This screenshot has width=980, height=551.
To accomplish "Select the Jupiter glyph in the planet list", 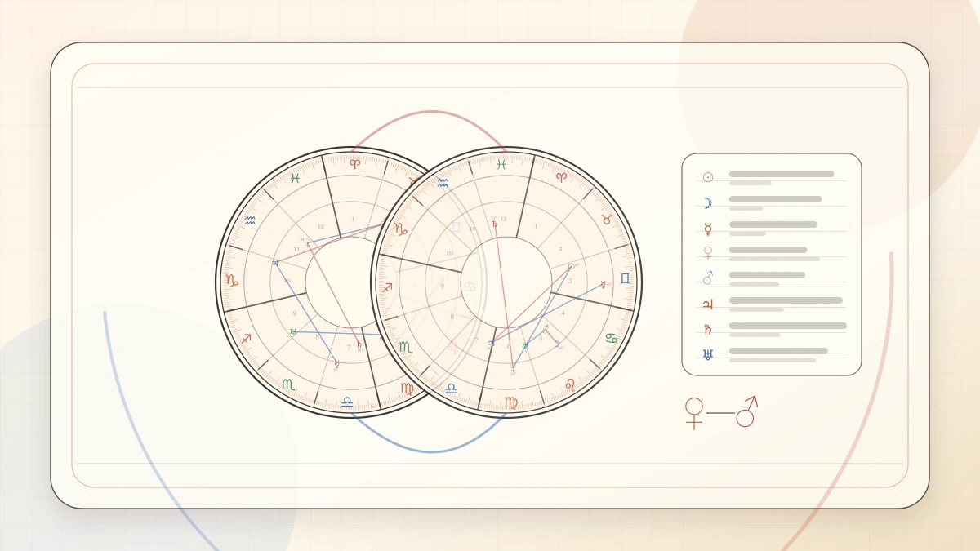I will (x=708, y=304).
